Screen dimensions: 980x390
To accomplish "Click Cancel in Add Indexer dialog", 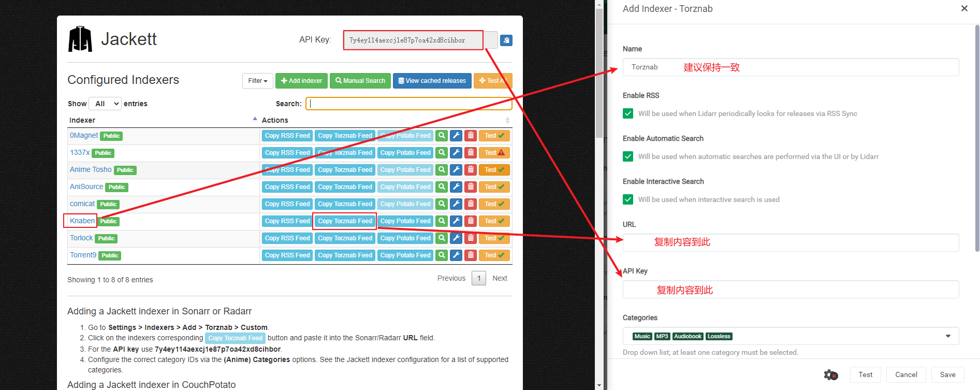I will [x=906, y=374].
